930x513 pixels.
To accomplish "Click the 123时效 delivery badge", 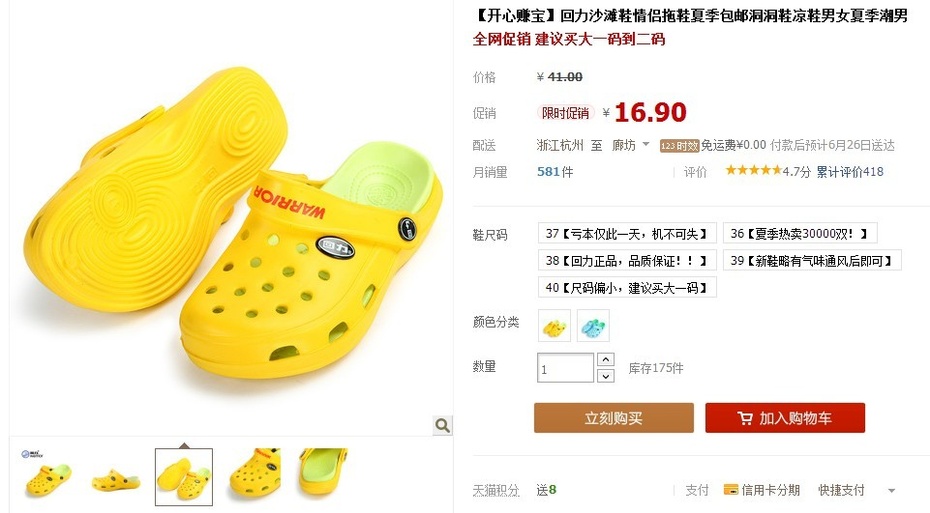I will coord(680,146).
